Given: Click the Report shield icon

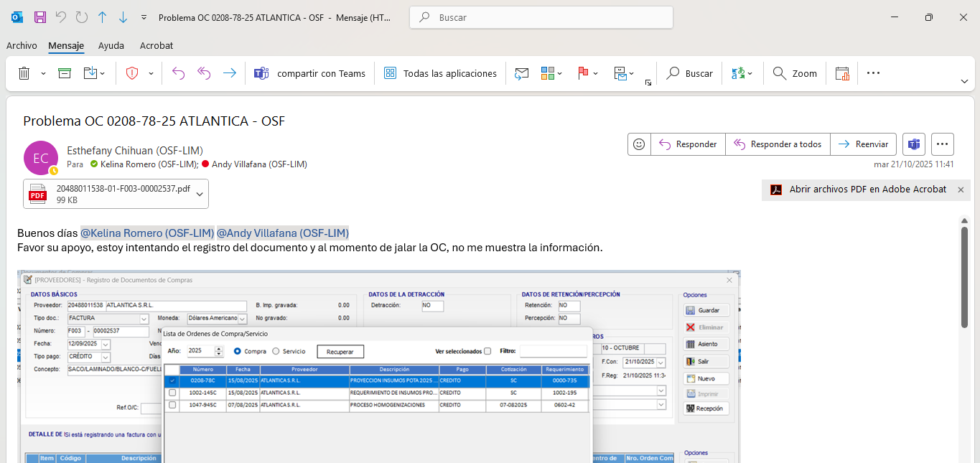Looking at the screenshot, I should coord(131,73).
